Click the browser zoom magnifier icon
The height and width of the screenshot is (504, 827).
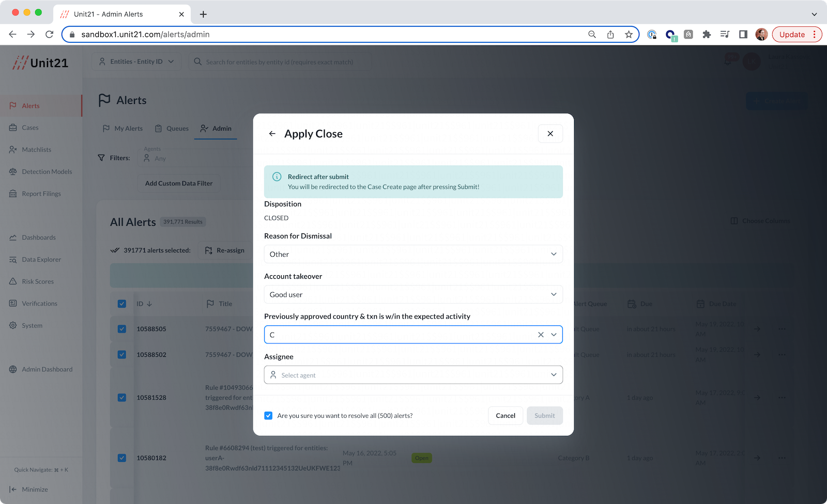pos(592,35)
